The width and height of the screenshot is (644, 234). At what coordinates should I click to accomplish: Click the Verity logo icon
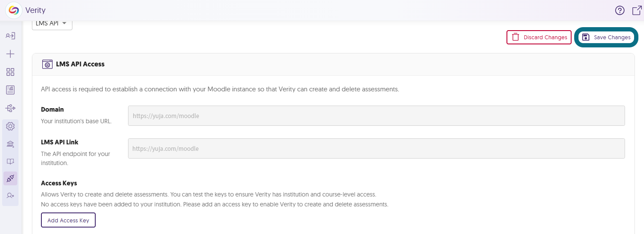[14, 10]
